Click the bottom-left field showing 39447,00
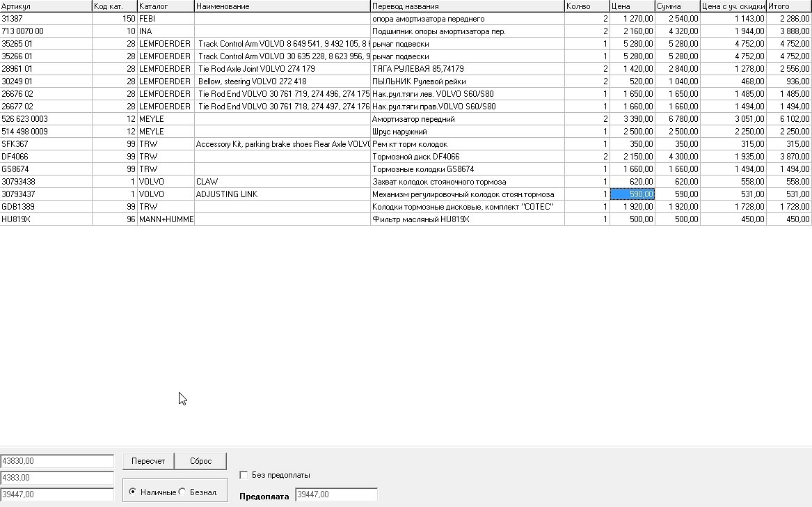Image resolution: width=812 pixels, height=507 pixels. pos(57,494)
